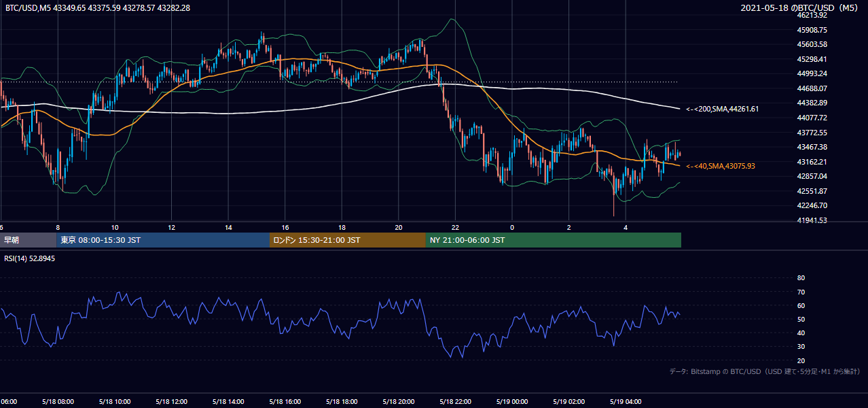Select the 5/18 12:00 time label
This screenshot has width=868, height=408.
click(170, 402)
